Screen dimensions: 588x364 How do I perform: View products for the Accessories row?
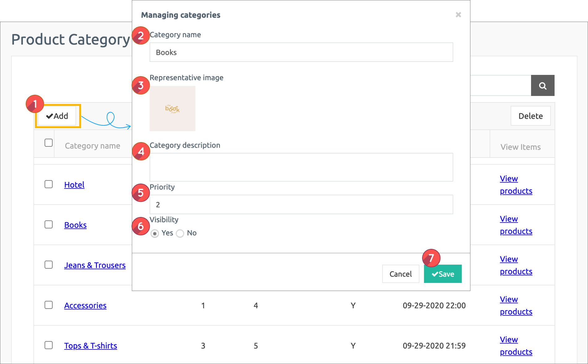[516, 305]
